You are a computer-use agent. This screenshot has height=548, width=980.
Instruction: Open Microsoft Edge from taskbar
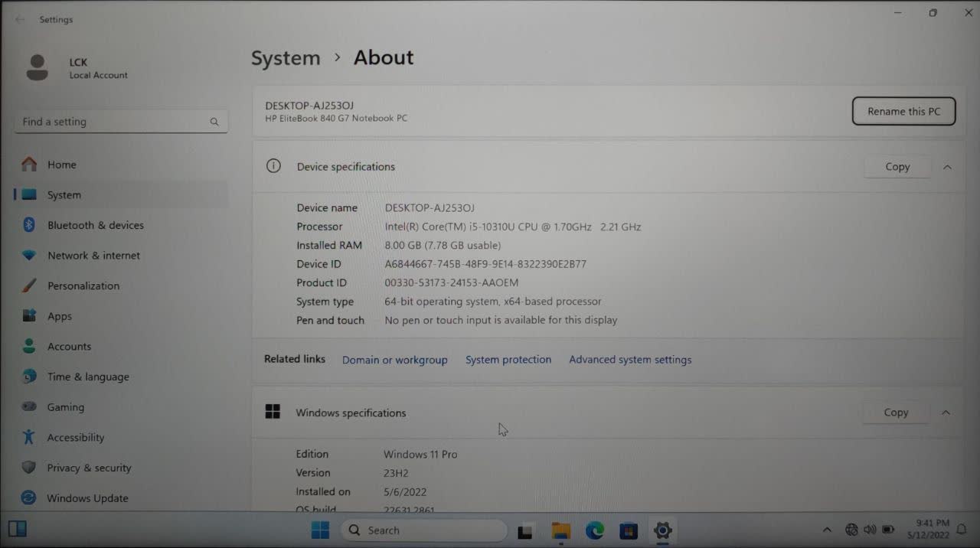(x=595, y=530)
